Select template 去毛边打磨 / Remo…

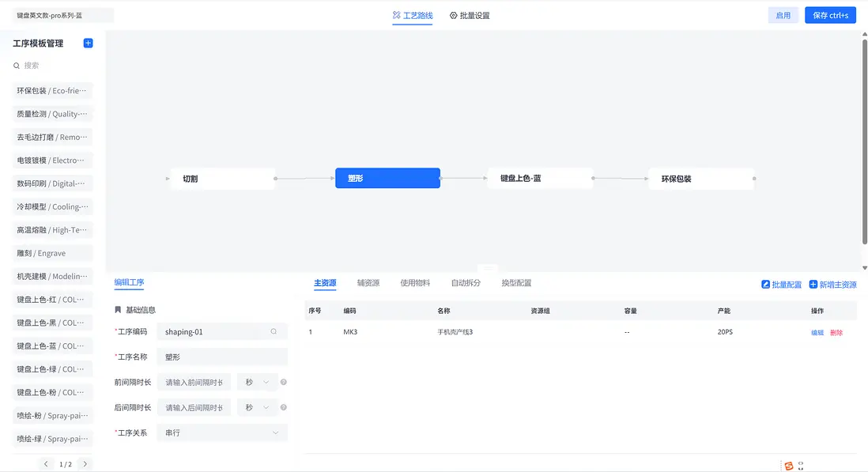click(53, 138)
